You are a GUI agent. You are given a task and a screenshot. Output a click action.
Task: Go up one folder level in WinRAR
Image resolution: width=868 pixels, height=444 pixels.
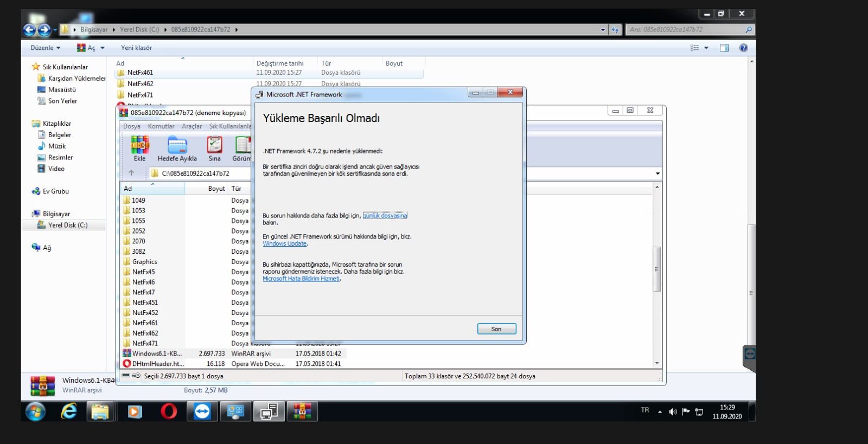tap(131, 173)
